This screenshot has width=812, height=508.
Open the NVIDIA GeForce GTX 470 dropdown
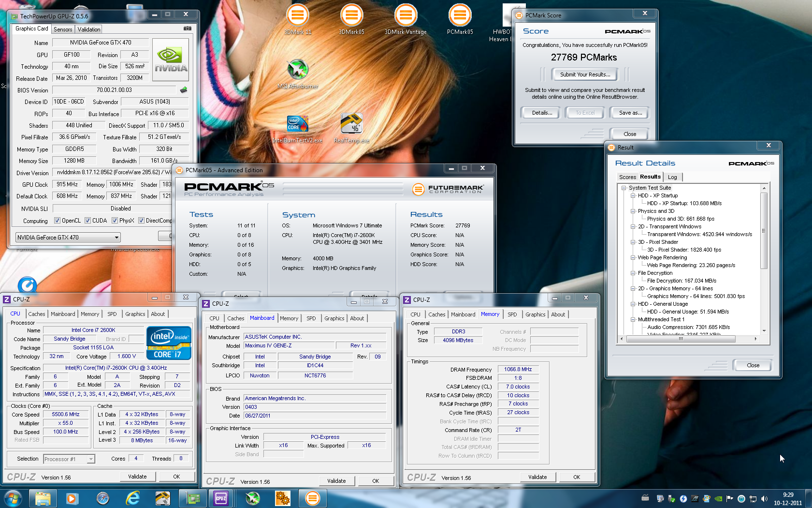click(x=68, y=237)
